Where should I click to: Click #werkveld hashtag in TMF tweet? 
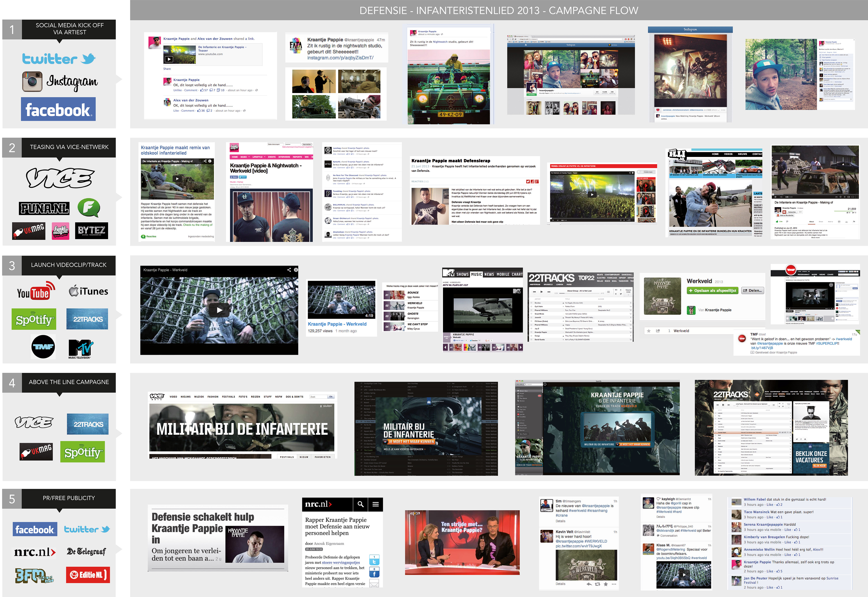point(844,339)
